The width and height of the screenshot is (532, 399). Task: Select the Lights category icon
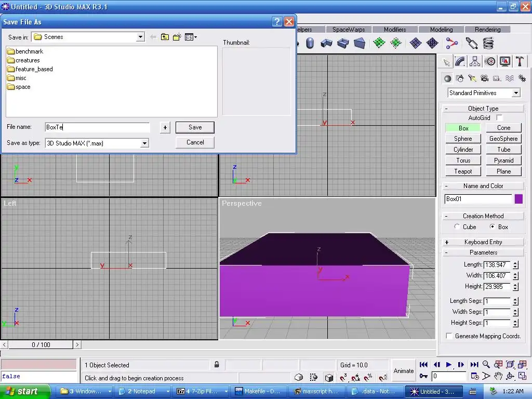click(472, 79)
